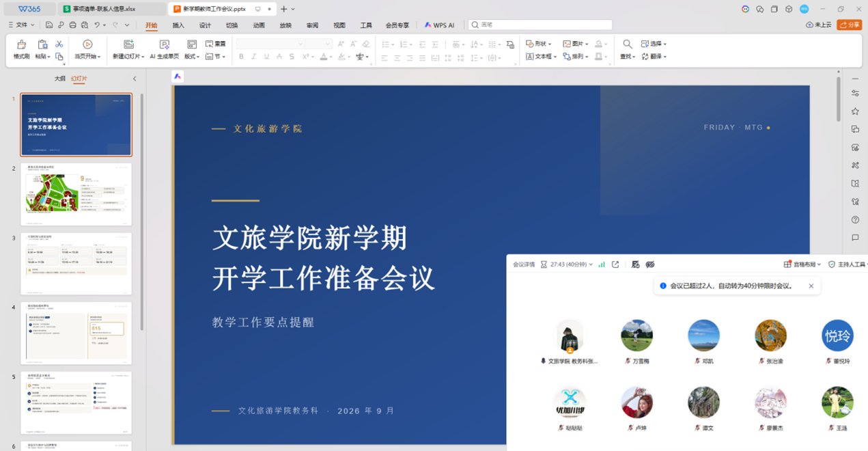Select slide 3 thumbnail in panel
Image resolution: width=868 pixels, height=451 pixels.
[76, 264]
